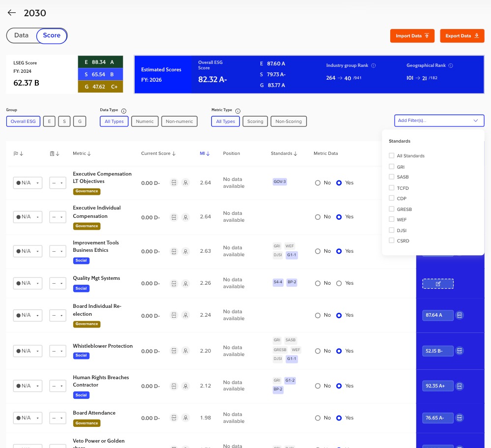Select the Non-numeric data type filter
The width and height of the screenshot is (491, 448).
tap(179, 121)
